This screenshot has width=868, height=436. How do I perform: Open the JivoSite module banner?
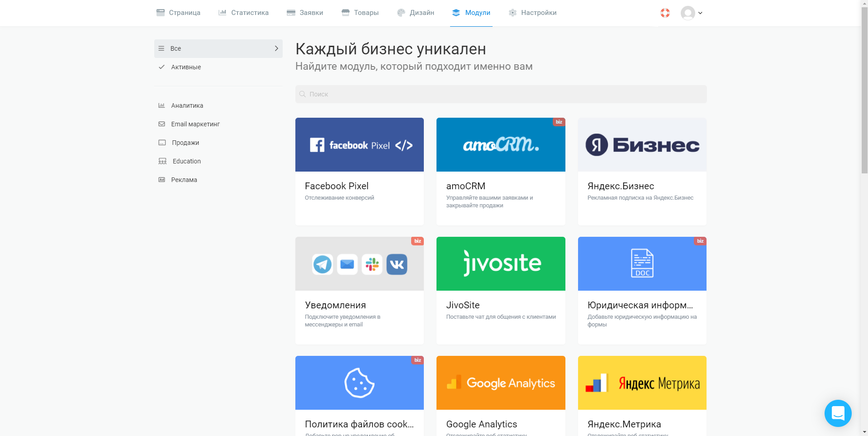[501, 264]
